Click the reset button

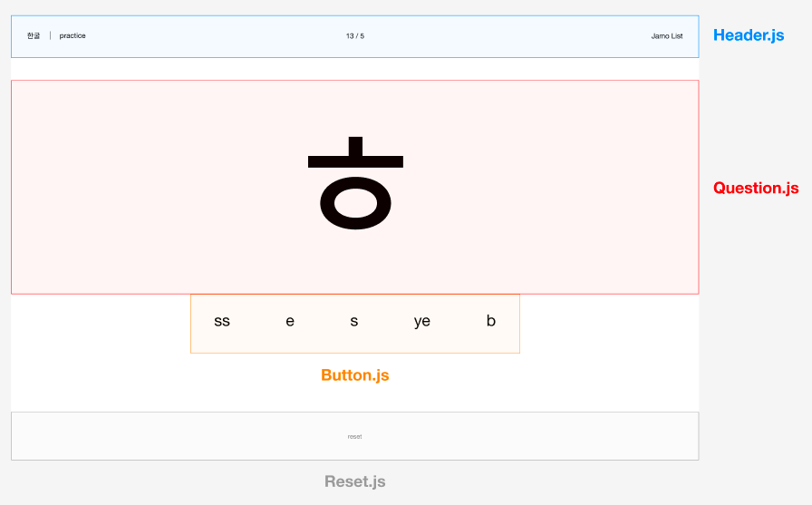354,437
